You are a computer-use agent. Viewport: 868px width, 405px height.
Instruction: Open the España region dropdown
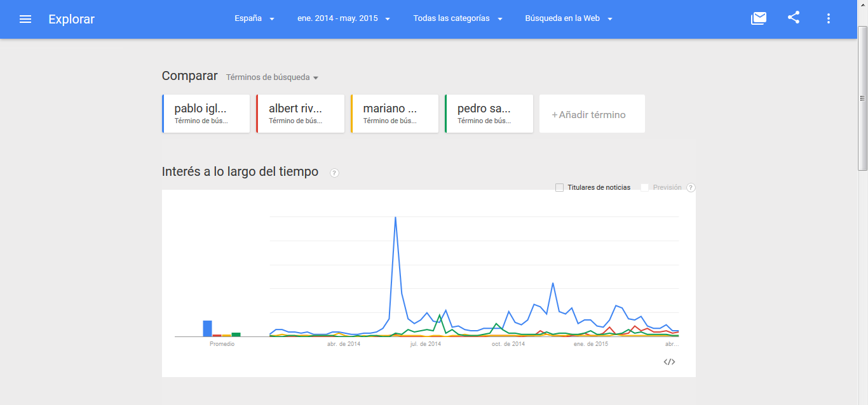[254, 18]
